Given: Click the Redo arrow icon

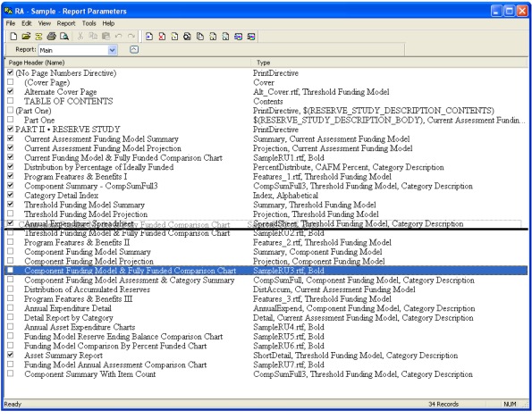Looking at the screenshot, I should tap(131, 37).
